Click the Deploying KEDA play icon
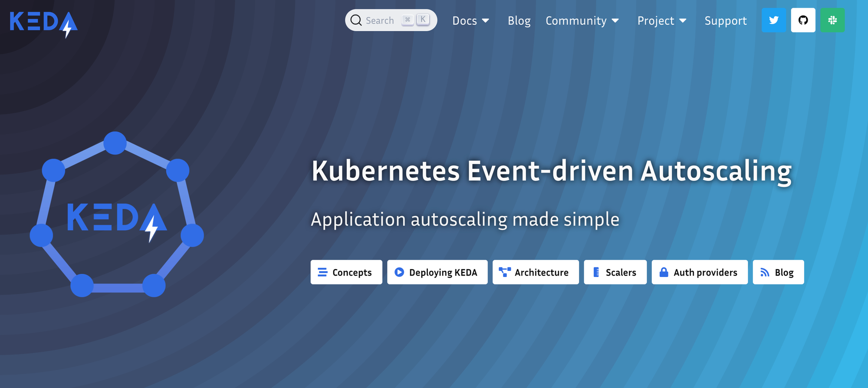The height and width of the screenshot is (388, 868). [x=399, y=272]
